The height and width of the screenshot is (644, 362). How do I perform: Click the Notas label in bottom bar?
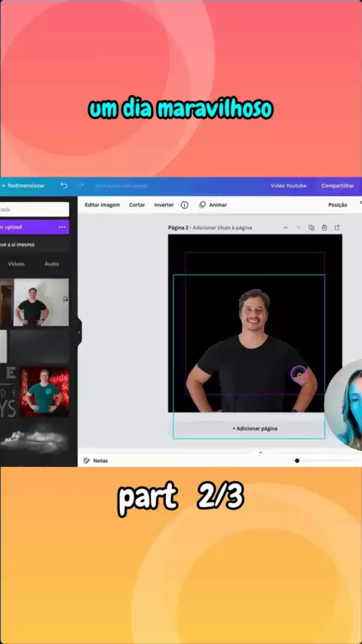tap(100, 461)
